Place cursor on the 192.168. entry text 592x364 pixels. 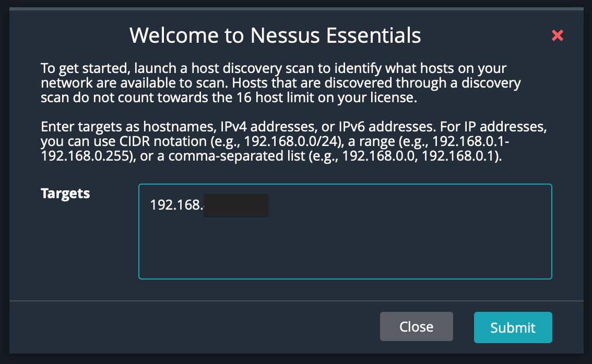176,205
